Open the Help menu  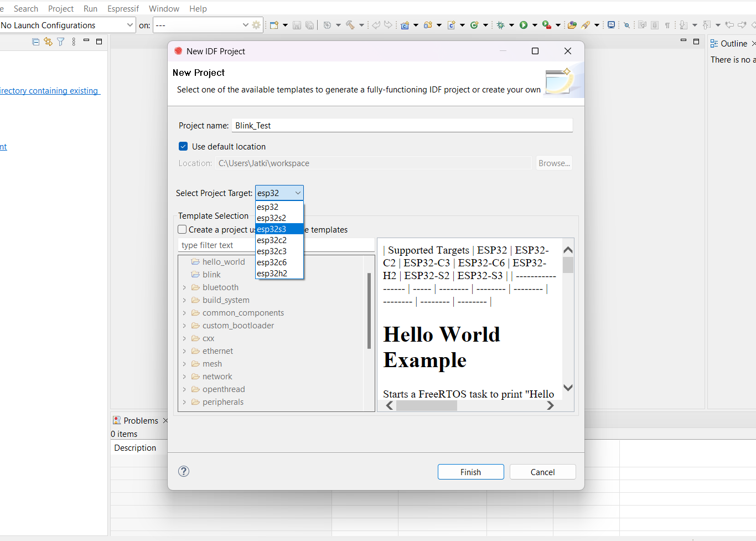coord(198,8)
